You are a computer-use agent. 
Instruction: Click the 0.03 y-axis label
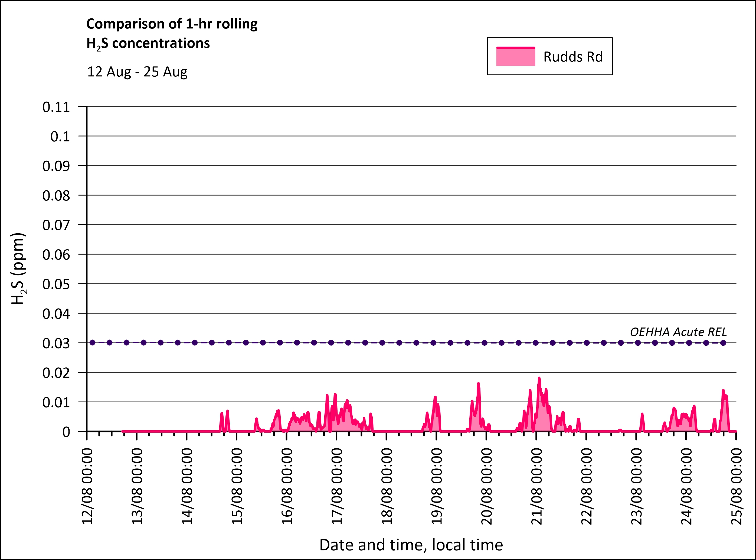56,343
